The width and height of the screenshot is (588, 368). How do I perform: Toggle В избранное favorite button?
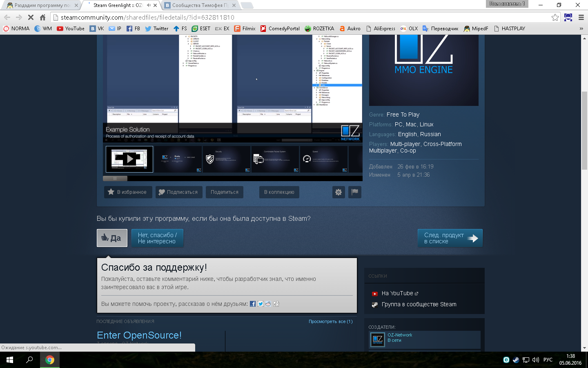tap(128, 192)
